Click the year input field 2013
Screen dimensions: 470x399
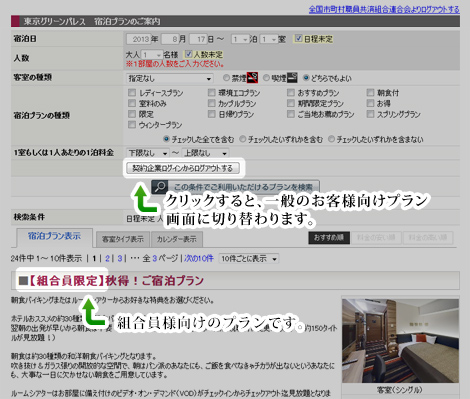click(x=139, y=39)
